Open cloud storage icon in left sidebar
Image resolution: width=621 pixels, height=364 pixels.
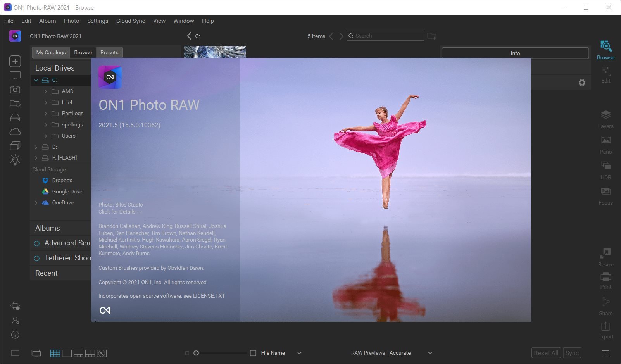(x=15, y=131)
